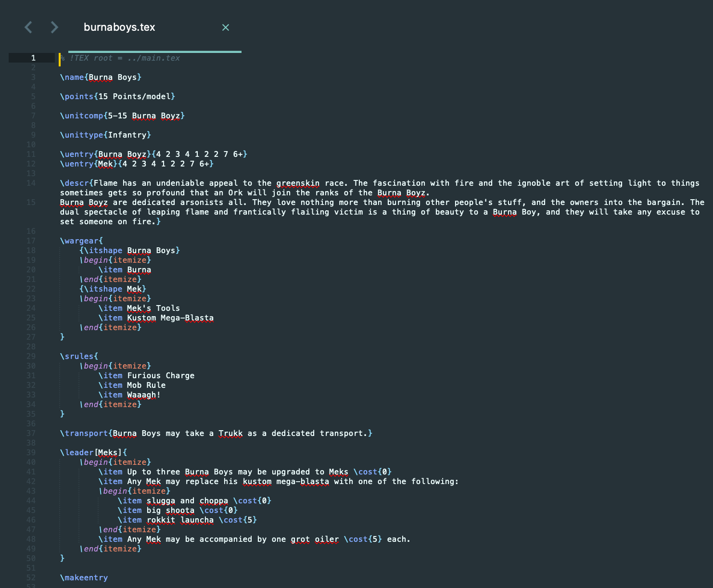Click the \wargear{ command
The image size is (713, 588).
(81, 241)
